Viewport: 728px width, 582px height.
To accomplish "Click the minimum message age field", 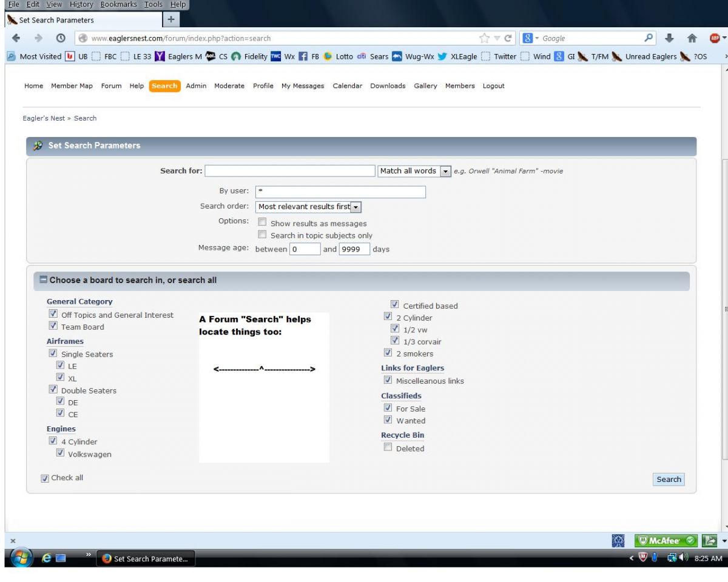I will [305, 249].
